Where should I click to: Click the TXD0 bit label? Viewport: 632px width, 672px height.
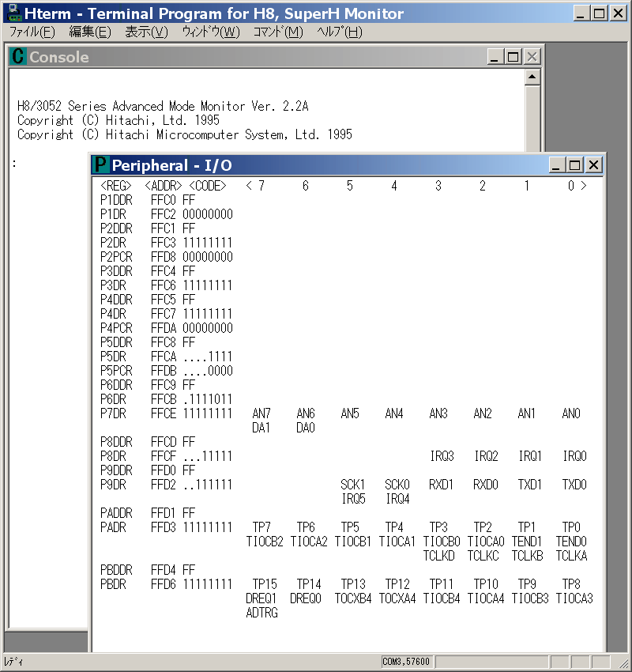coord(574,485)
